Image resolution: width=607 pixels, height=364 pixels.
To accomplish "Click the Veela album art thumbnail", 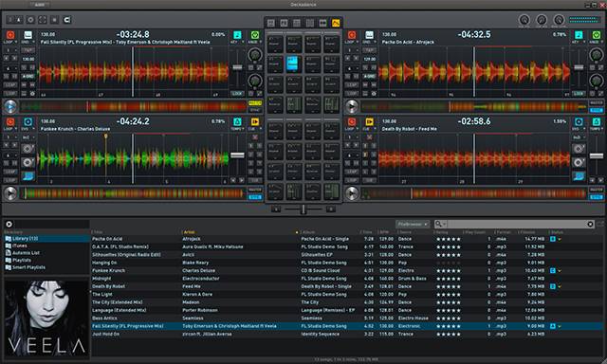I will pos(46,318).
